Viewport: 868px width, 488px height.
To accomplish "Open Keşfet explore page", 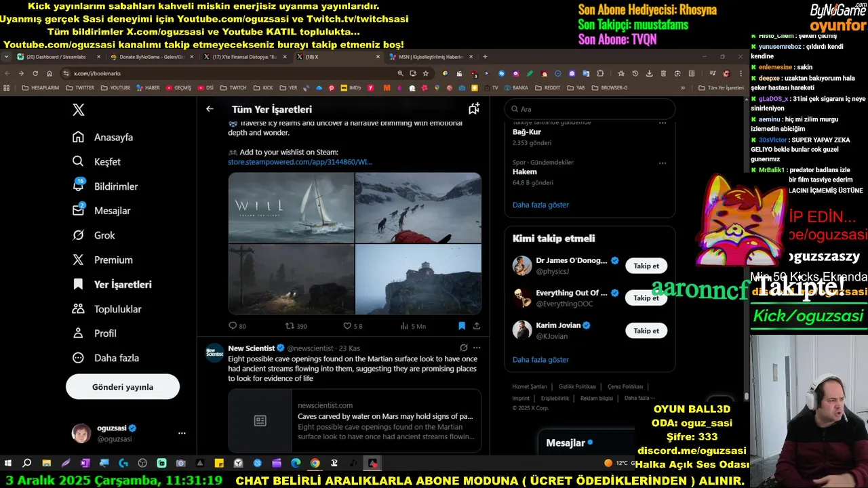I will point(97,161).
